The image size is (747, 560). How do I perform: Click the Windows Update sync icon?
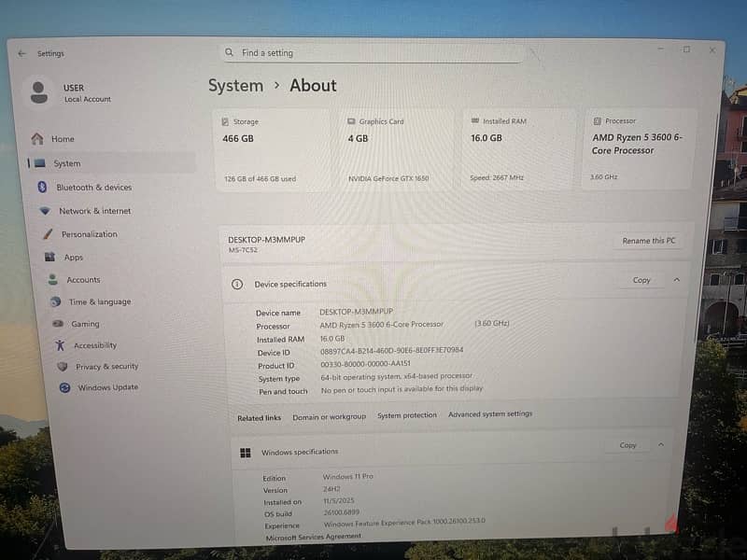coord(64,387)
